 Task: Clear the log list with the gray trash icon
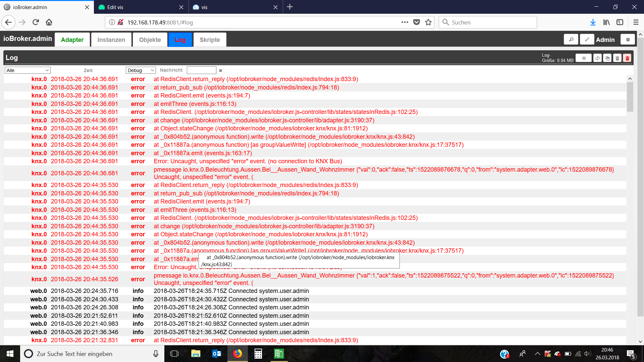tap(617, 58)
